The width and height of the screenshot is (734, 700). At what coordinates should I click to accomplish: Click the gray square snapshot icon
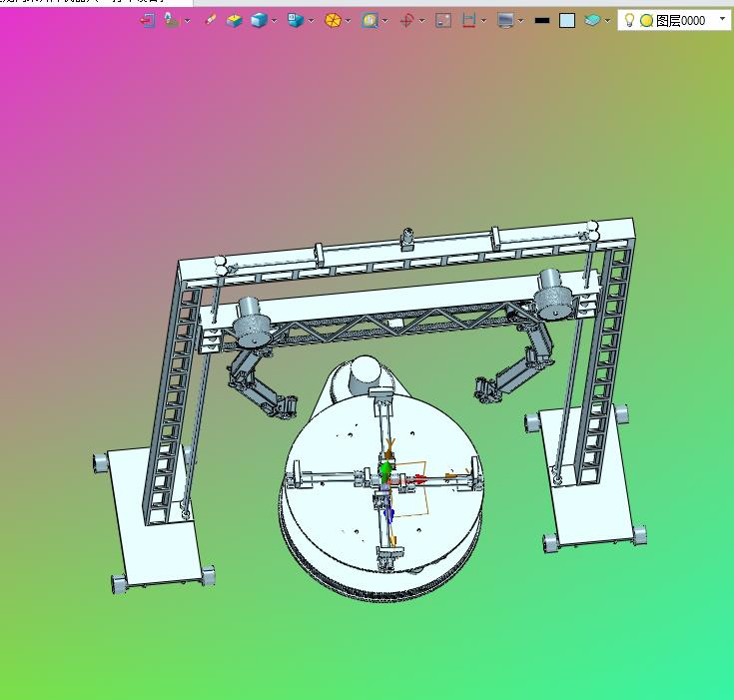pyautogui.click(x=443, y=20)
